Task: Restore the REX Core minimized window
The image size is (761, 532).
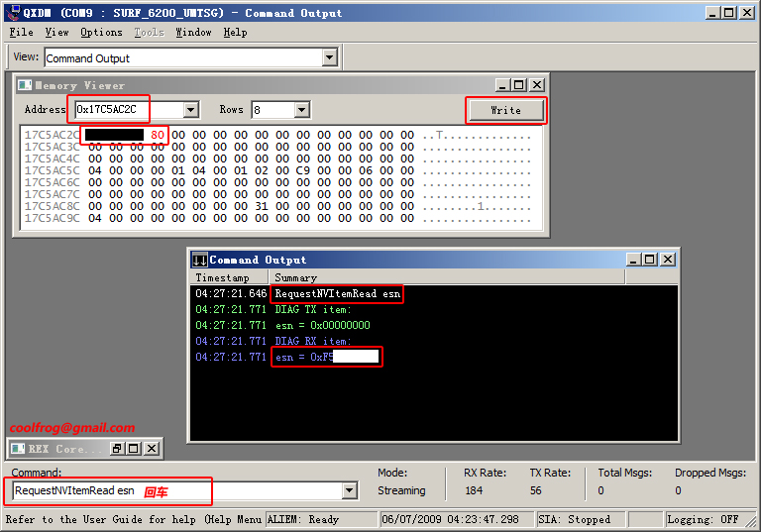Action: pyautogui.click(x=117, y=448)
